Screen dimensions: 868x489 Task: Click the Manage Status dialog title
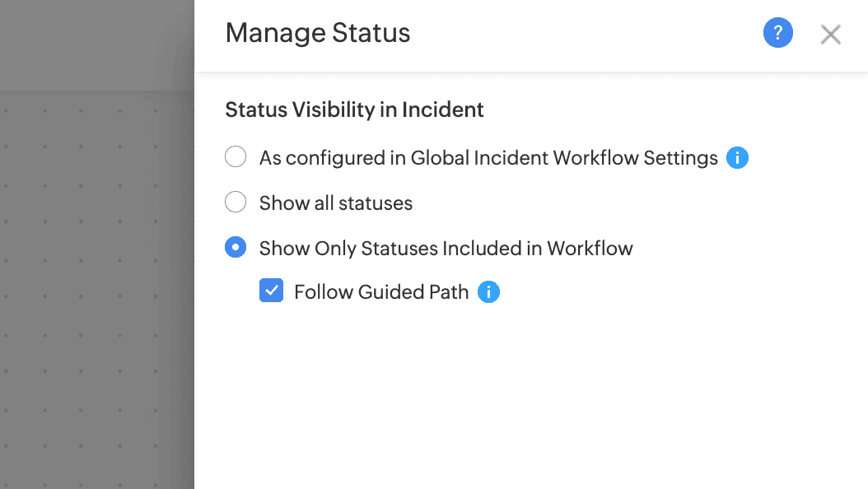point(318,33)
